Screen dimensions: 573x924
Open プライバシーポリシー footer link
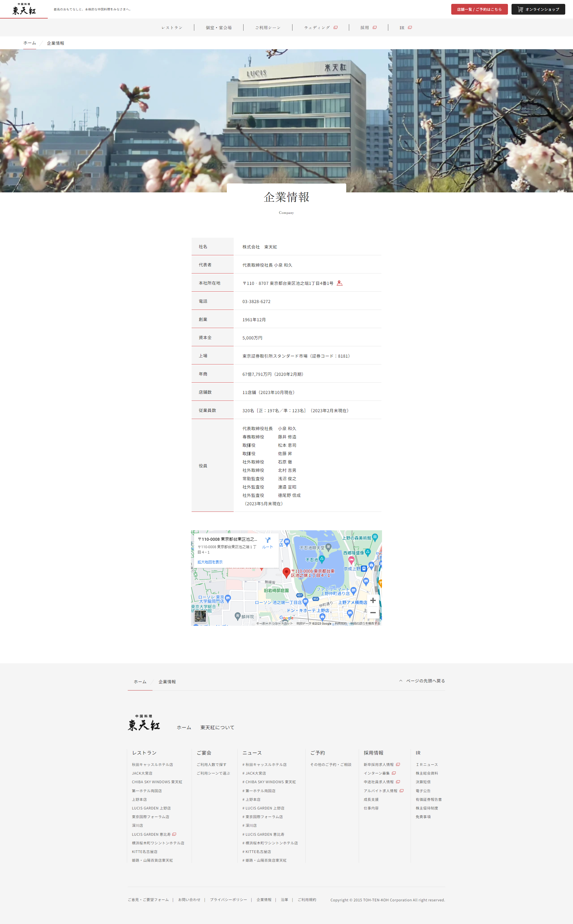point(229,900)
